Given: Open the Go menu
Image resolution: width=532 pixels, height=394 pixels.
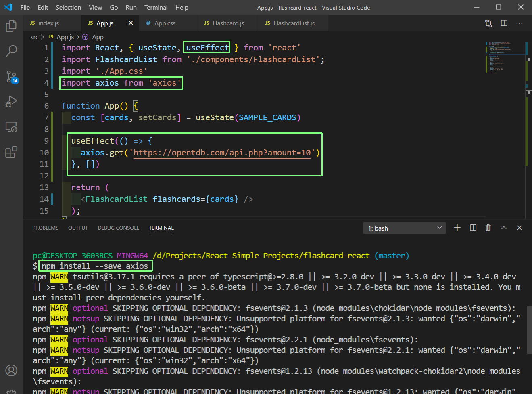Looking at the screenshot, I should click(x=114, y=7).
